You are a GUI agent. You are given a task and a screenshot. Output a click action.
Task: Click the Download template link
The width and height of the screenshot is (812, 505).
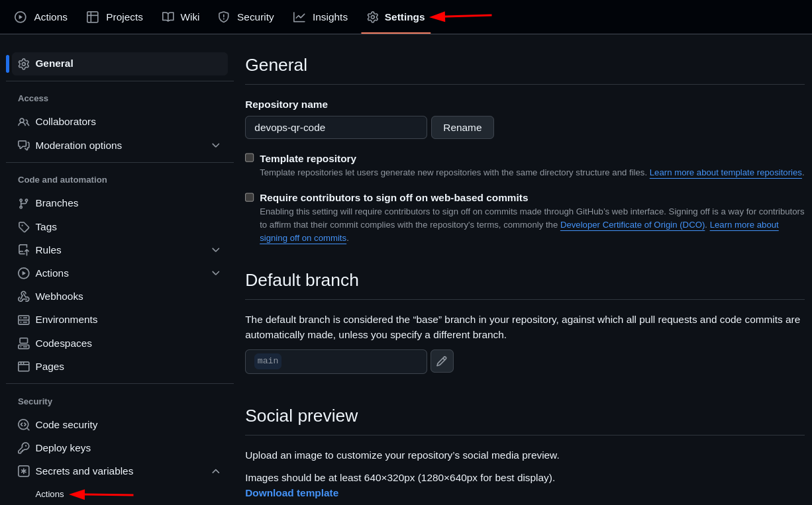[x=292, y=493]
